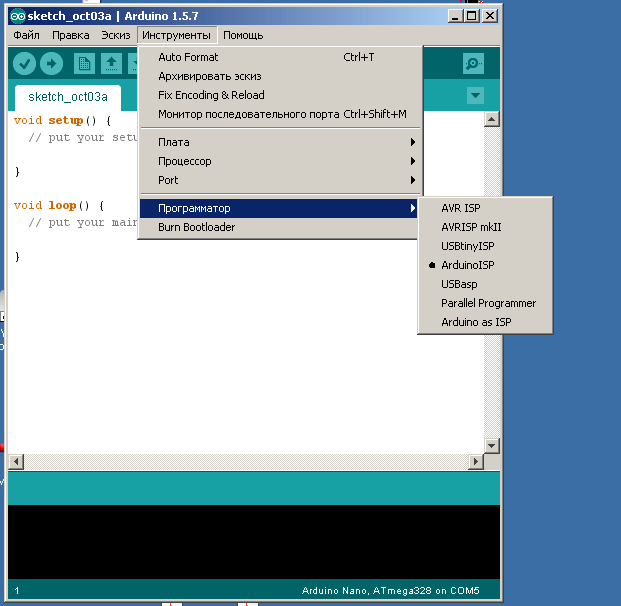Select the Программатор menu entry
Image resolution: width=621 pixels, height=606 pixels.
pyautogui.click(x=279, y=208)
